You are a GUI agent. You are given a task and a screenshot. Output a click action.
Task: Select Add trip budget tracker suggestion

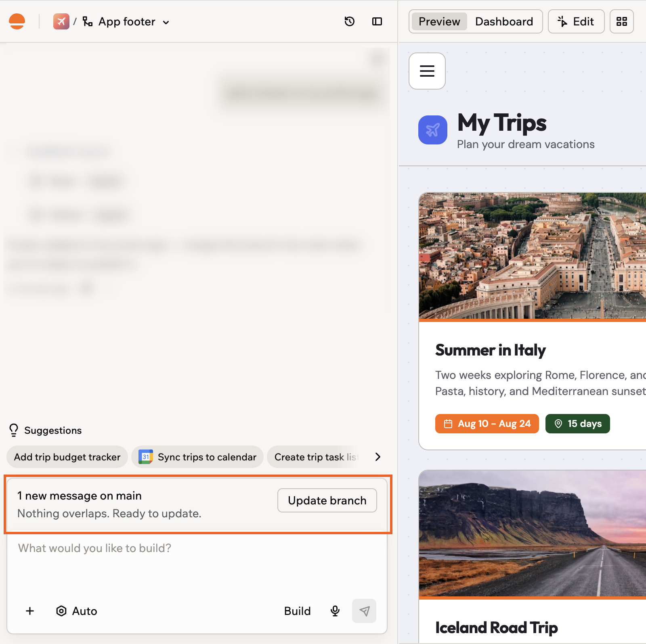pyautogui.click(x=67, y=457)
